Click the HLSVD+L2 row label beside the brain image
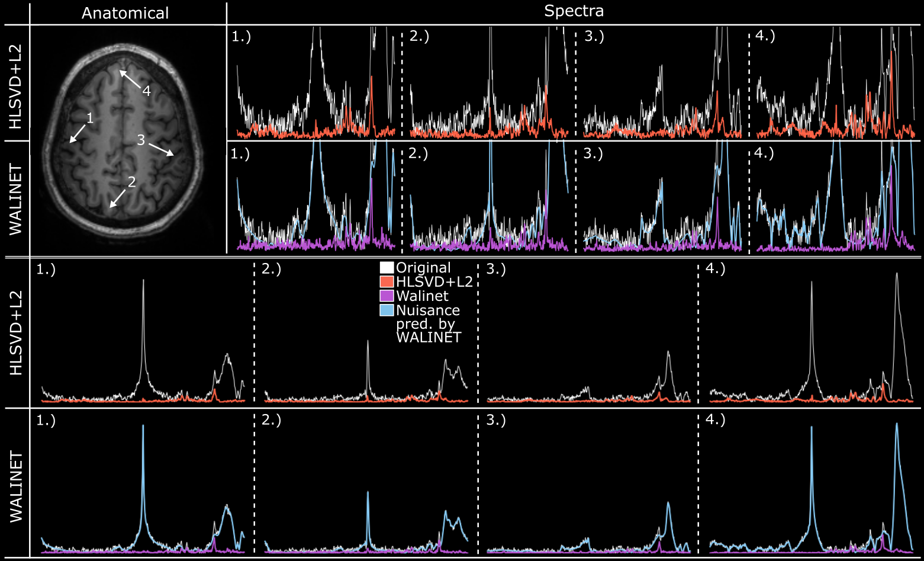Image resolution: width=924 pixels, height=561 pixels. tap(15, 86)
